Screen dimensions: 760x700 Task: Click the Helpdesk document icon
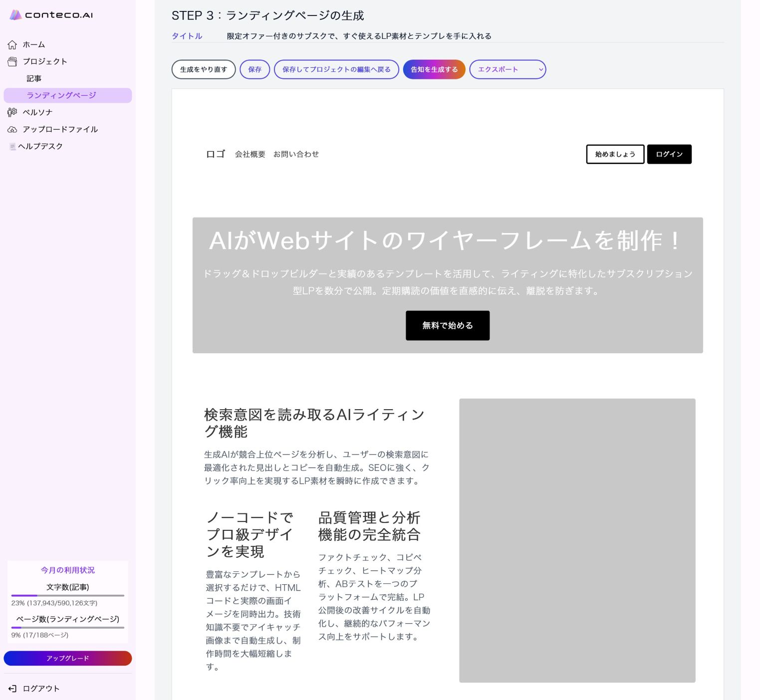click(x=12, y=147)
